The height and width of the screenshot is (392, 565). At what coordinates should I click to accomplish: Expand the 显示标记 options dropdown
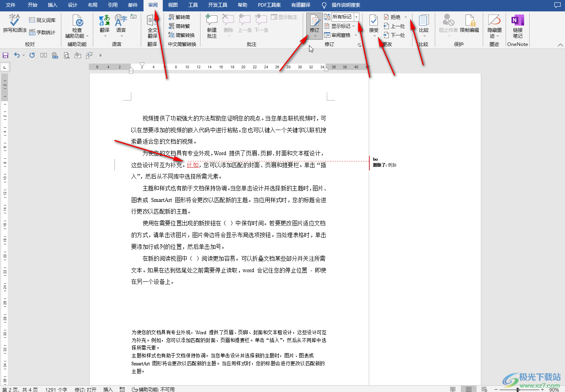tap(353, 26)
